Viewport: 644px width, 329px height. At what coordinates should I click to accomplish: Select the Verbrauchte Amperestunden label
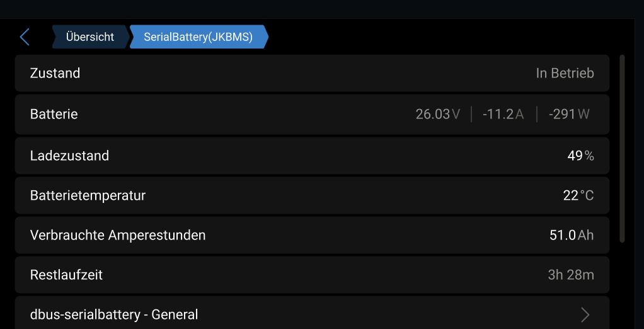coord(118,235)
